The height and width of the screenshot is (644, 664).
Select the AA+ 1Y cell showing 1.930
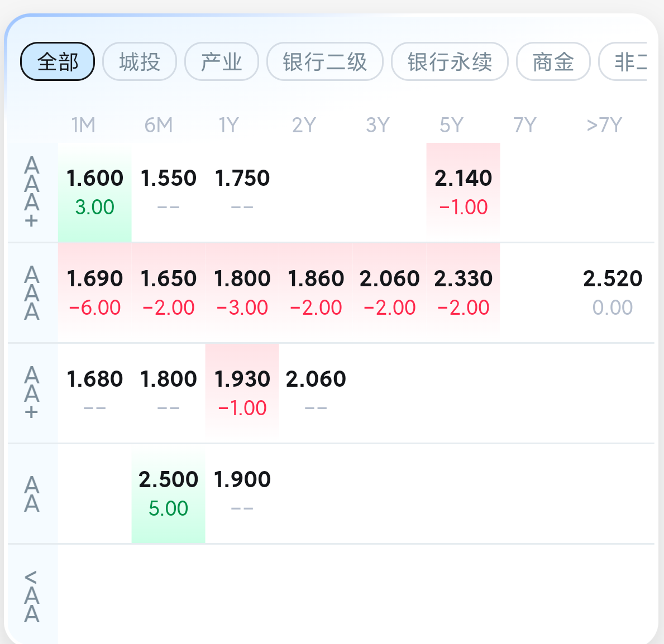pyautogui.click(x=242, y=392)
